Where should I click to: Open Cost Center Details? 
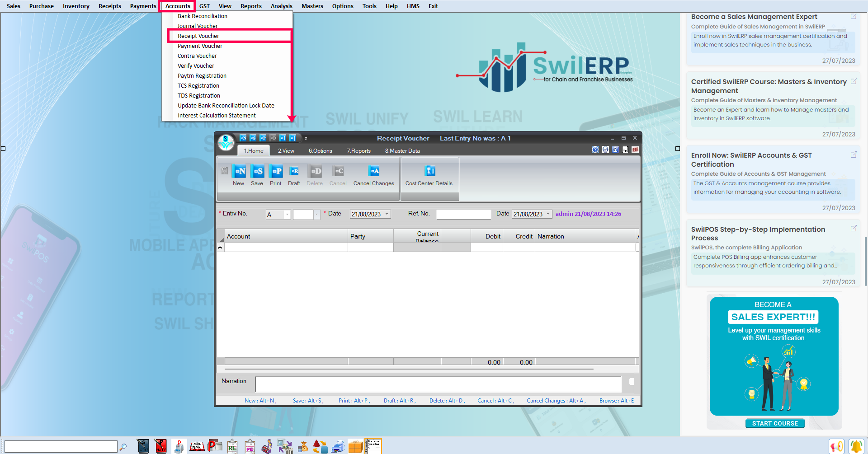[x=429, y=176]
